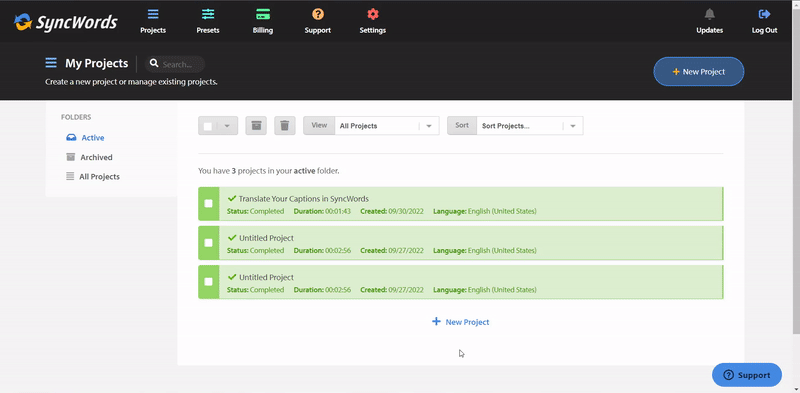Click the plus icon beside the bottom New Project link

(436, 322)
